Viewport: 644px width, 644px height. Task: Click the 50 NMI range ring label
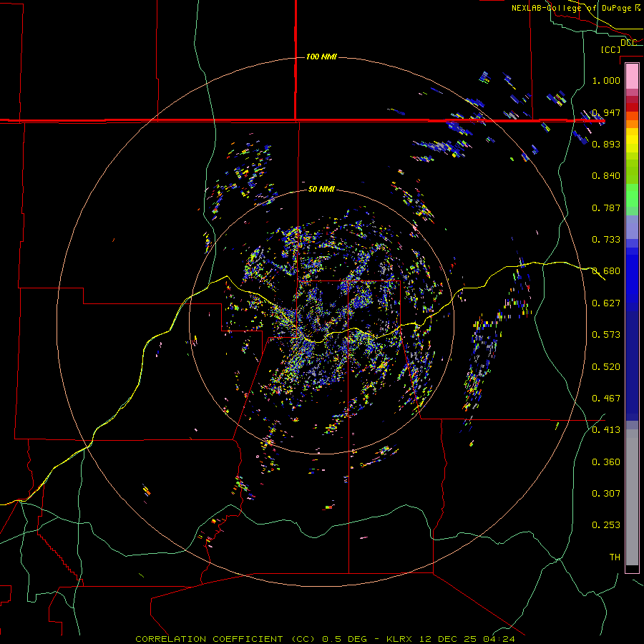[321, 189]
